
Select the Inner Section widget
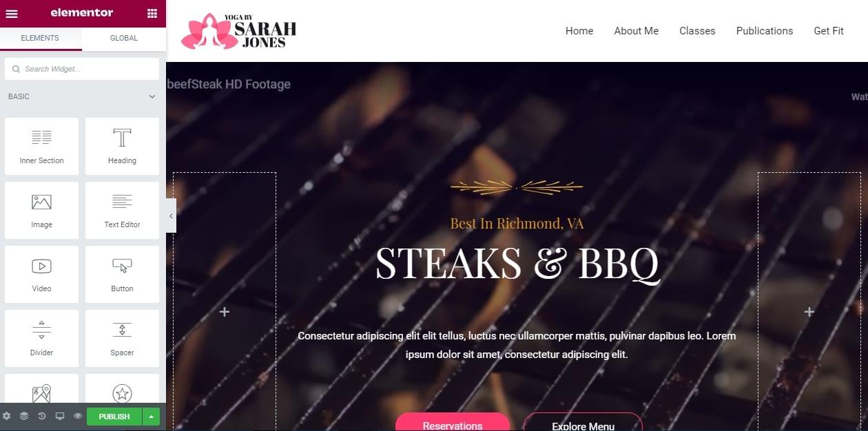[41, 146]
